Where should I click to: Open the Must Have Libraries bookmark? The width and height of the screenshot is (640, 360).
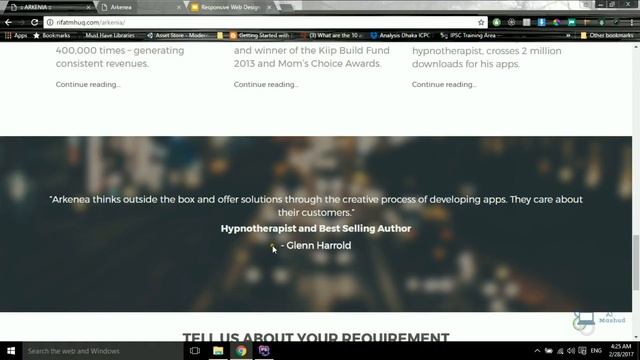[x=109, y=36]
